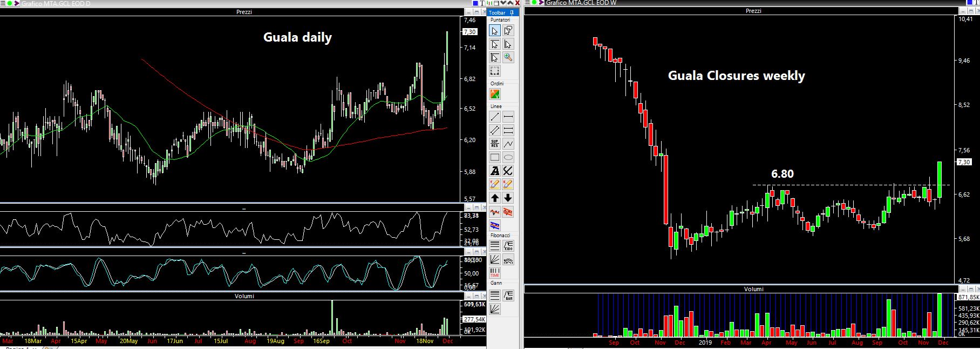Image resolution: width=980 pixels, height=349 pixels.
Task: Select the pointer with vertical line tool
Action: coord(508,44)
